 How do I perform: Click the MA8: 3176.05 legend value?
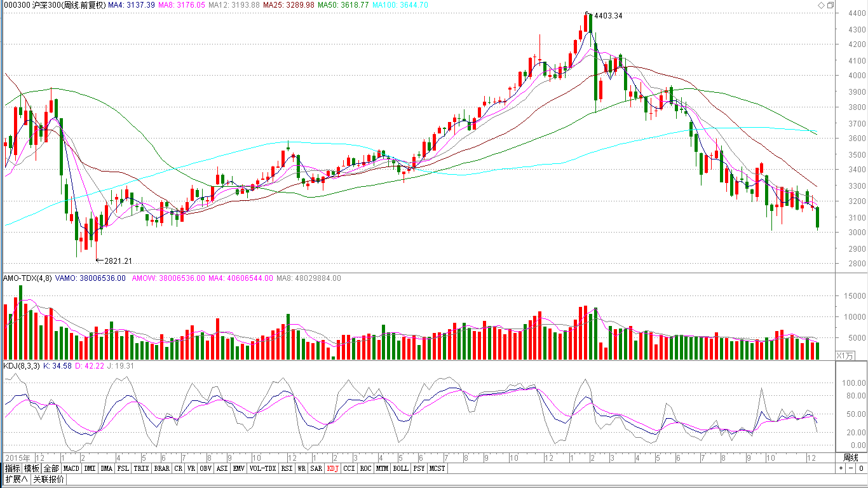click(x=181, y=4)
